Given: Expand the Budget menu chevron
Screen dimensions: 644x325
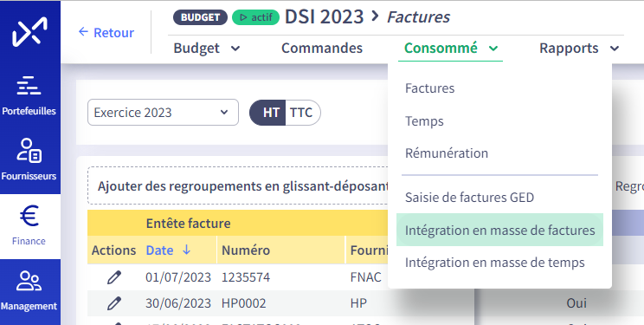Looking at the screenshot, I should [235, 49].
